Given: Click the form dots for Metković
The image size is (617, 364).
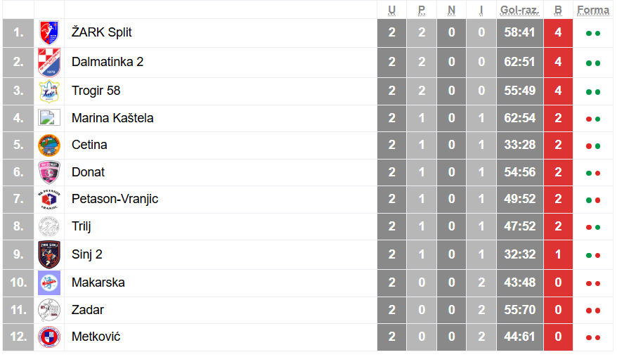Looking at the screenshot, I should click(593, 338).
